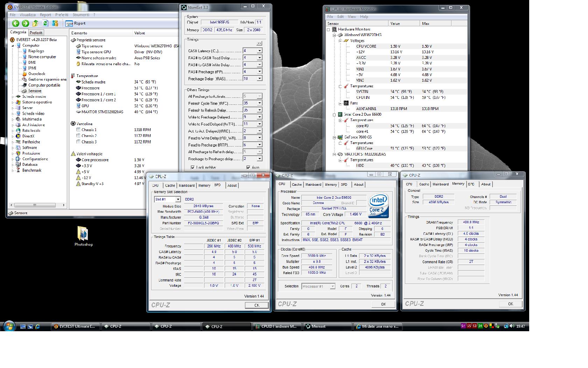Screen dimensions: 588x368
Task: Toggle Chassis 1 fan checkbox in EVEREST
Action: pyautogui.click(x=78, y=130)
